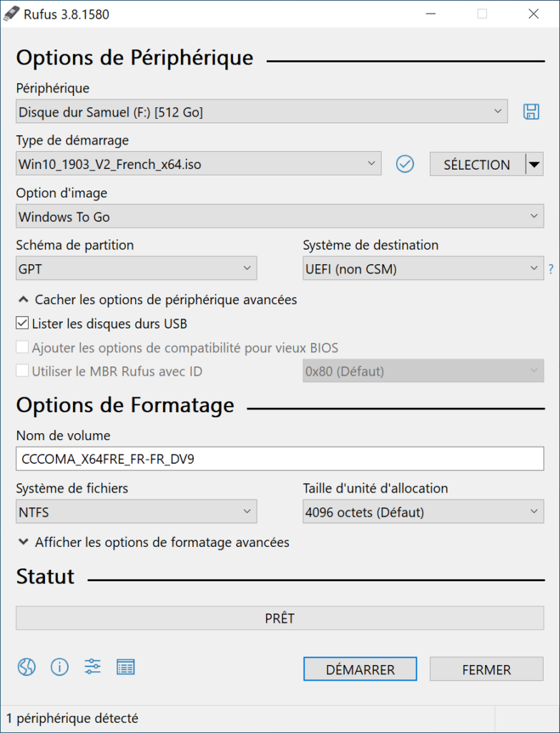Screen dimensions: 560x733
Task: Click the checksum checkmark icon
Action: pyautogui.click(x=405, y=164)
